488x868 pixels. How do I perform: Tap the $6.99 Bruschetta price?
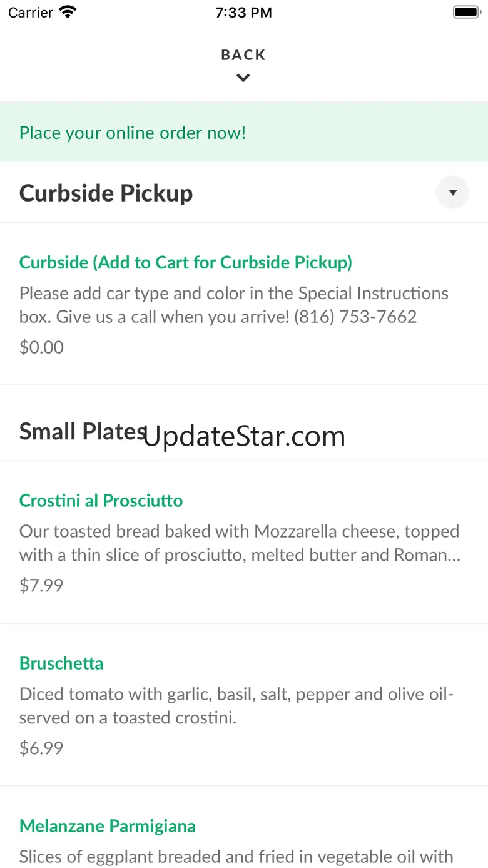(x=41, y=748)
